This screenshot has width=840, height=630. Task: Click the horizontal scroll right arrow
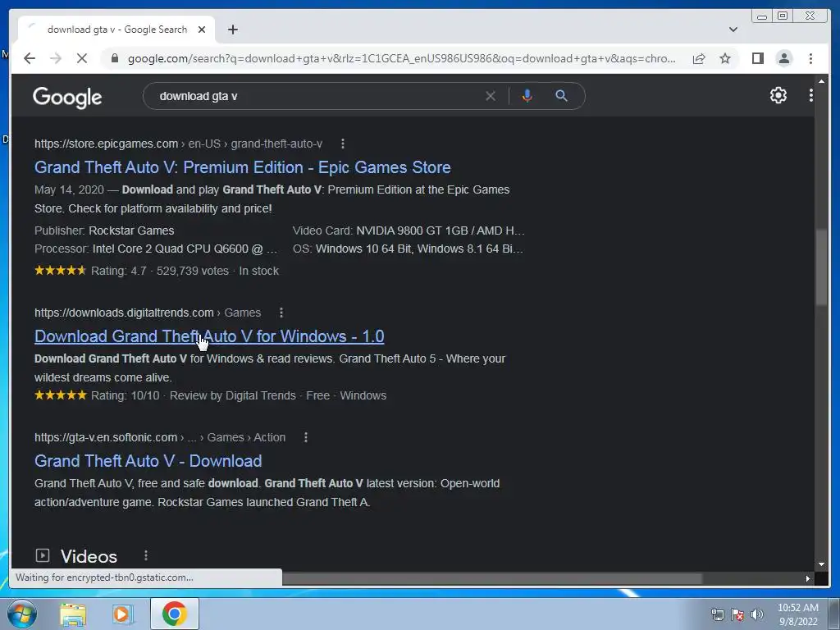[x=808, y=578]
